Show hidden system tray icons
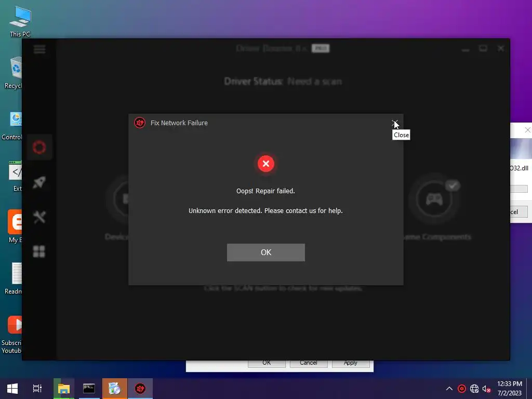The width and height of the screenshot is (532, 399). coord(449,389)
